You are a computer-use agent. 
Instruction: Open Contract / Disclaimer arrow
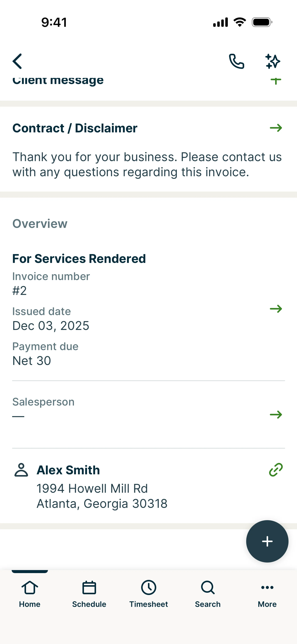pos(276,128)
